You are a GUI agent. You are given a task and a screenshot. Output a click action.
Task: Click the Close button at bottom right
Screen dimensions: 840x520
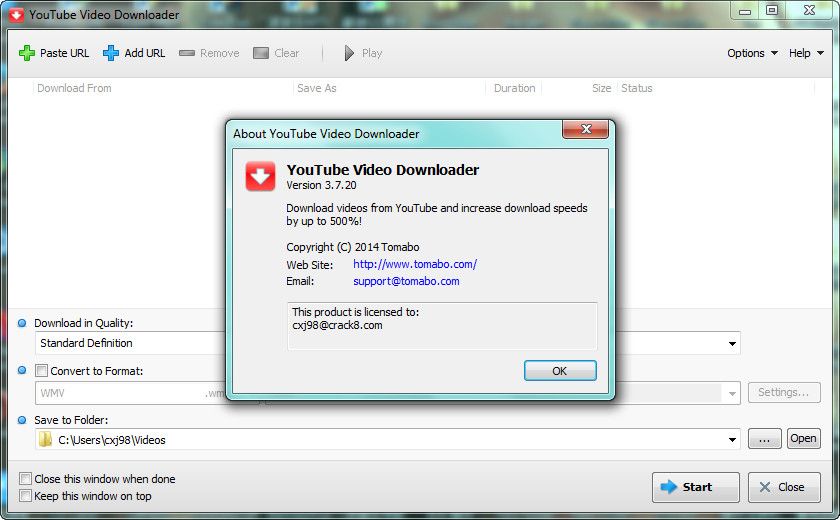click(784, 487)
